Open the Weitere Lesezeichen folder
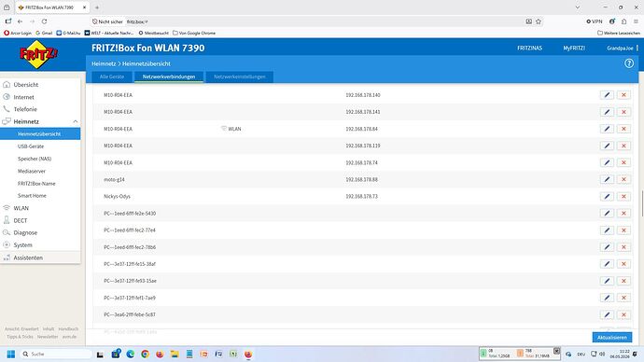This screenshot has height=362, width=644. (x=619, y=33)
